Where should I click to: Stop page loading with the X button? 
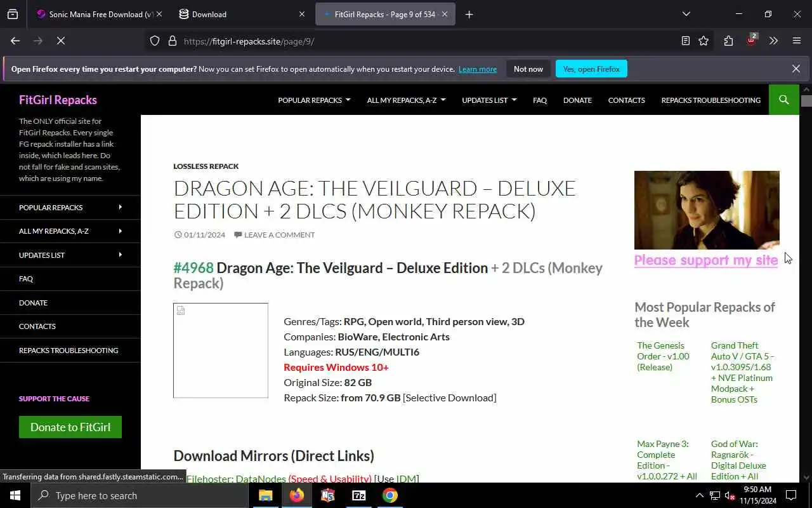(61, 41)
